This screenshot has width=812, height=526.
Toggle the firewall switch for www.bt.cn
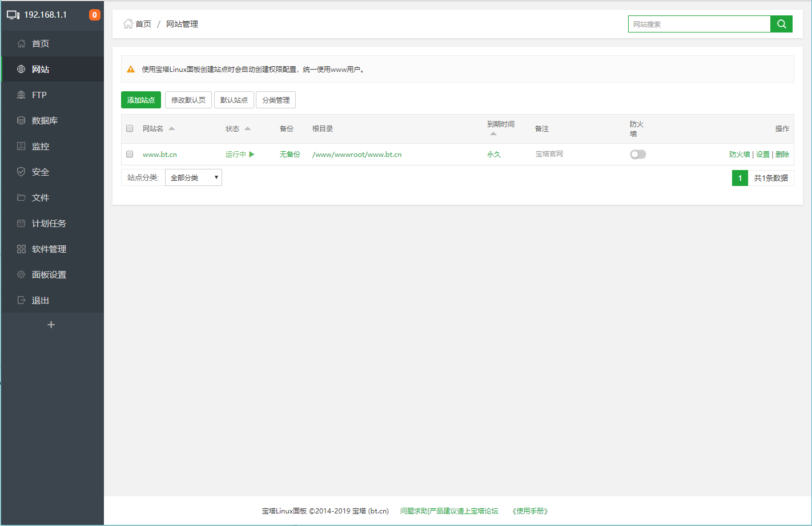pos(638,154)
